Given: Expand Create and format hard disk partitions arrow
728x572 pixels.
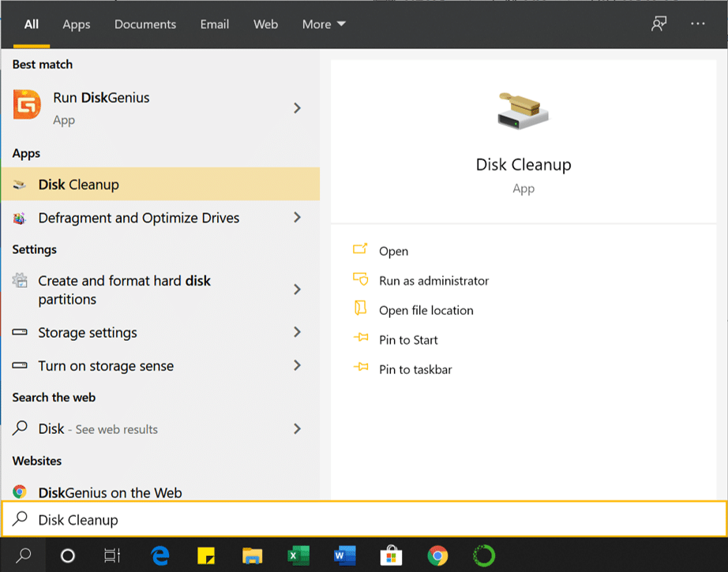Looking at the screenshot, I should 297,290.
